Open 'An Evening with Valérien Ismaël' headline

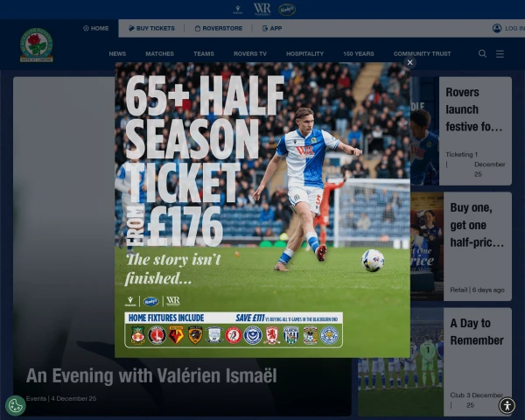click(x=151, y=375)
